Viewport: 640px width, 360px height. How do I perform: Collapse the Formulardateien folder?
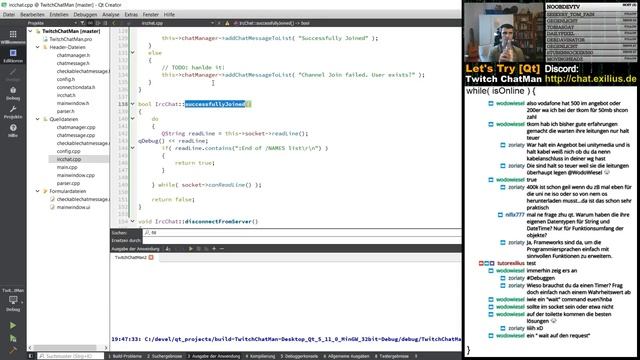[x=38, y=191]
